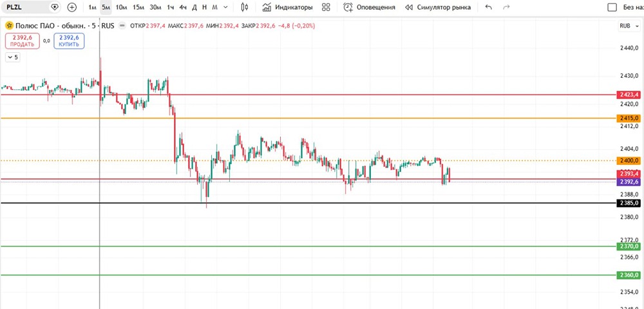The height and width of the screenshot is (309, 644).
Task: Click the 2412,0 price scale value
Action: pyautogui.click(x=629, y=126)
